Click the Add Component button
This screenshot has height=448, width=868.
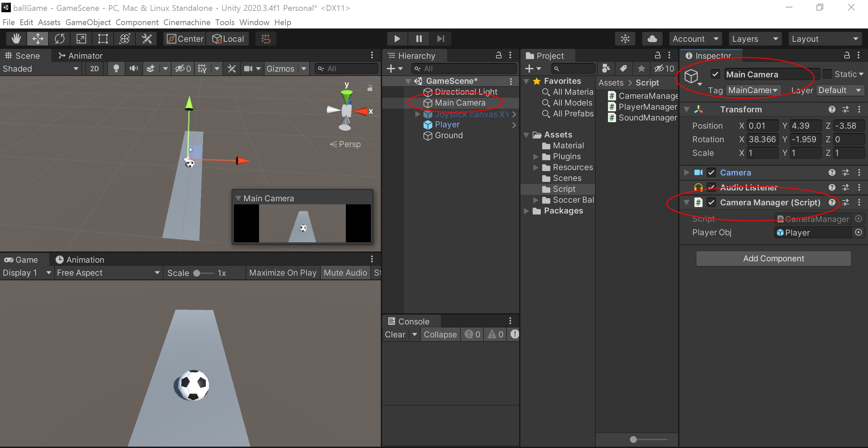coord(773,259)
